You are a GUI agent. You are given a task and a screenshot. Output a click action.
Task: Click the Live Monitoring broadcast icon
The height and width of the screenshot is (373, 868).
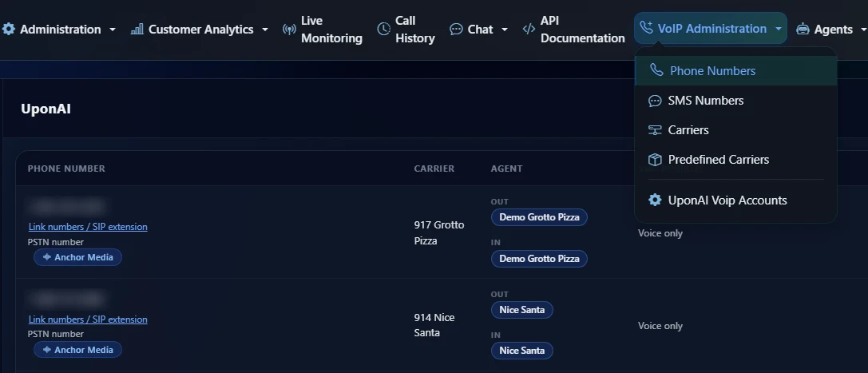(x=289, y=30)
